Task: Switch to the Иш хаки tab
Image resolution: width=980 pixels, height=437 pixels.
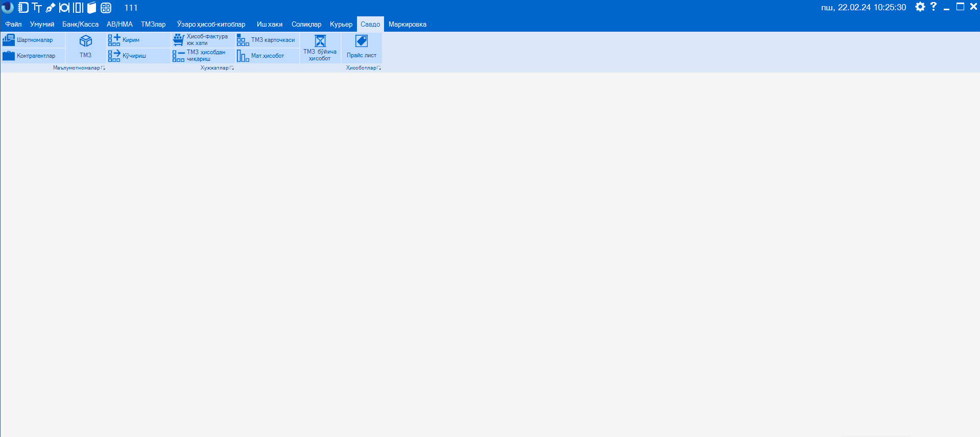Action: point(270,24)
